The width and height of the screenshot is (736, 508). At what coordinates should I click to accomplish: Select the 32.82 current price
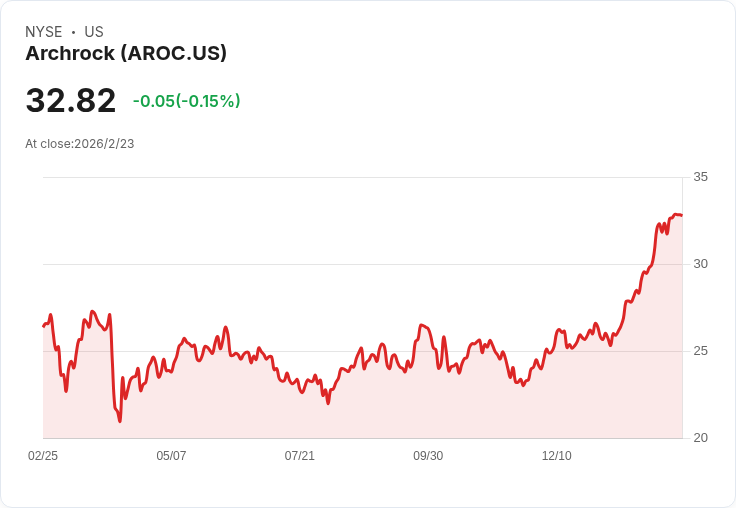click(x=71, y=100)
